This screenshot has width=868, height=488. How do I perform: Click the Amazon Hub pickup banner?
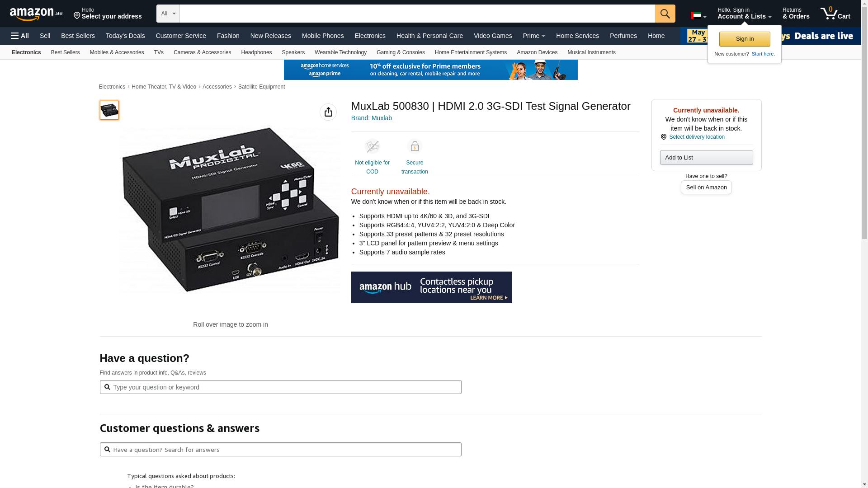tap(431, 287)
